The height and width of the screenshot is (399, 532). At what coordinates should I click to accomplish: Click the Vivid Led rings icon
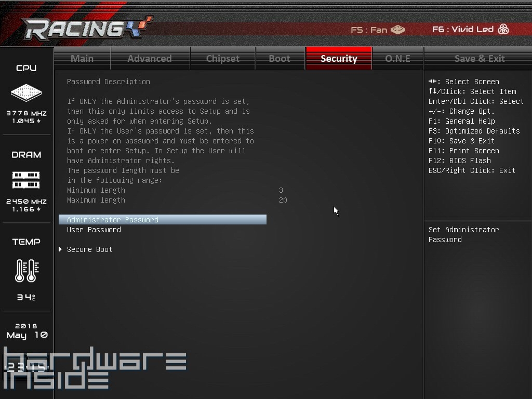503,29
